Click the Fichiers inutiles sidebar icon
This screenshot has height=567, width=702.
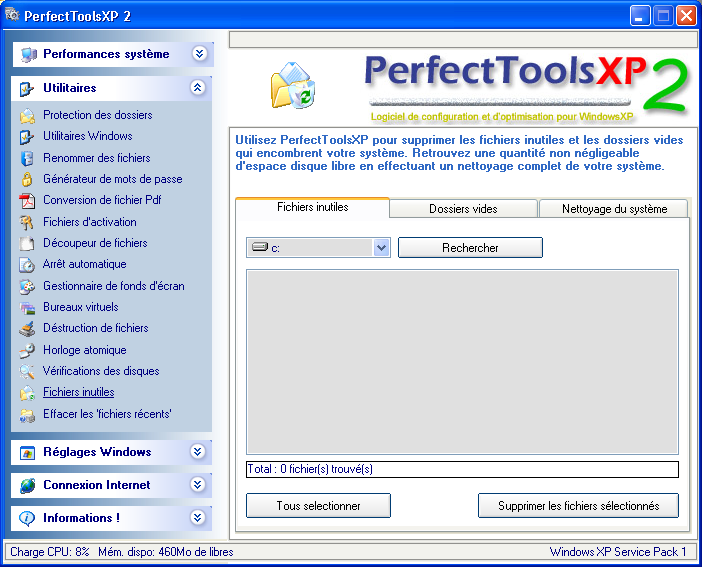(27, 393)
